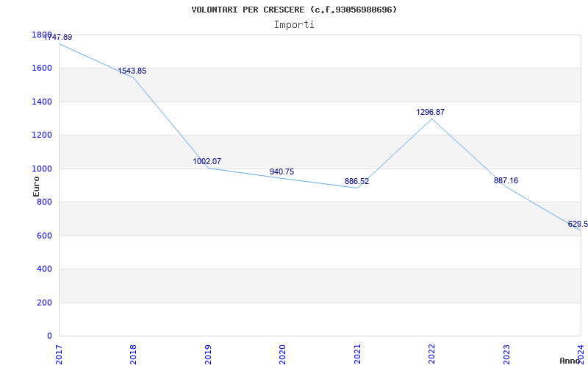Viewport: 588px width, 368px height.
Task: Click the 1800 y-axis tick label
Action: (x=42, y=35)
